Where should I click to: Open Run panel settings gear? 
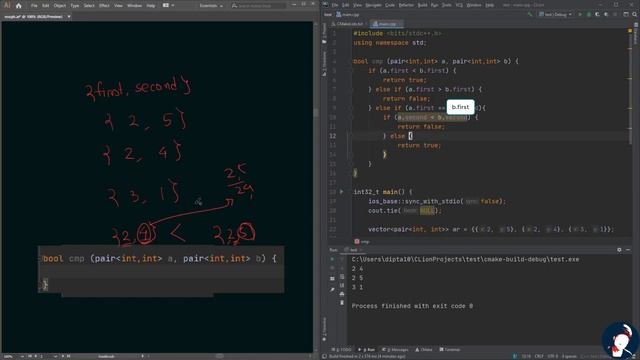tap(619, 250)
